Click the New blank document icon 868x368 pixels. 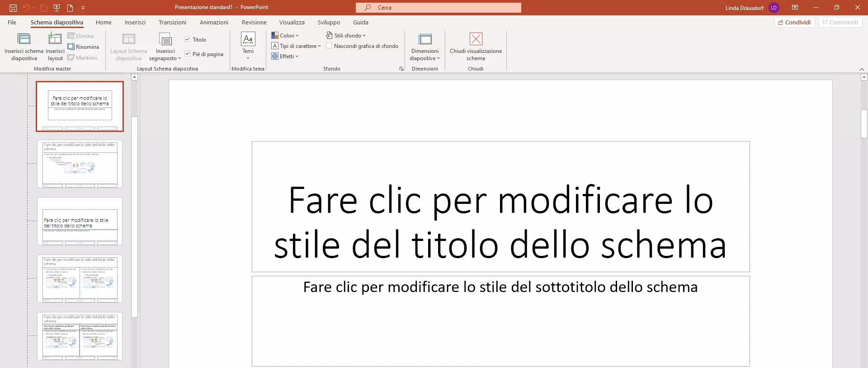click(x=70, y=8)
